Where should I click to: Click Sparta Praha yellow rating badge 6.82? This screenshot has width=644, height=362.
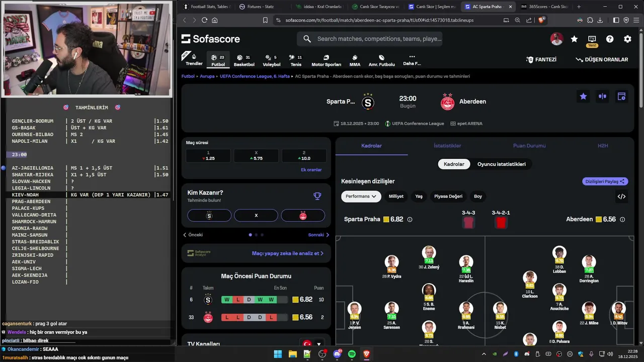[393, 220]
